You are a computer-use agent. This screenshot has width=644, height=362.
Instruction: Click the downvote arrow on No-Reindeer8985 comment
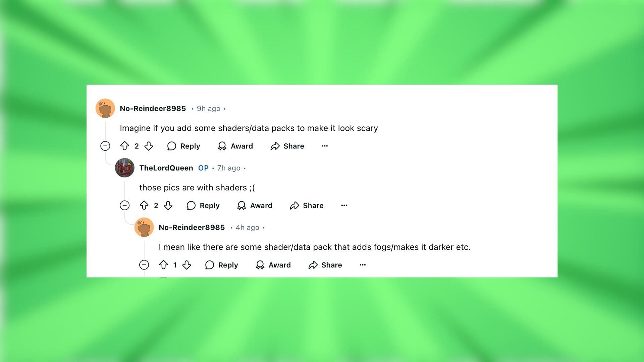[x=148, y=146]
